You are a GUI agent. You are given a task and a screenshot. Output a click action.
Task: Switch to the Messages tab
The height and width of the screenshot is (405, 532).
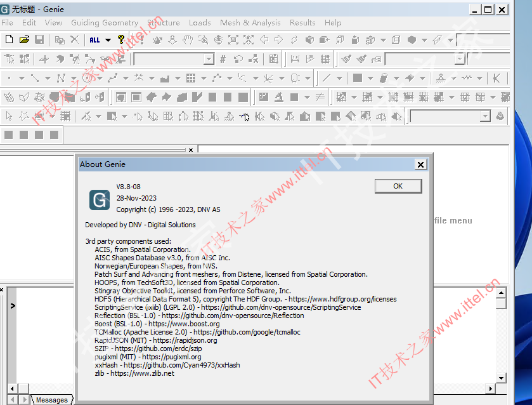click(x=52, y=400)
